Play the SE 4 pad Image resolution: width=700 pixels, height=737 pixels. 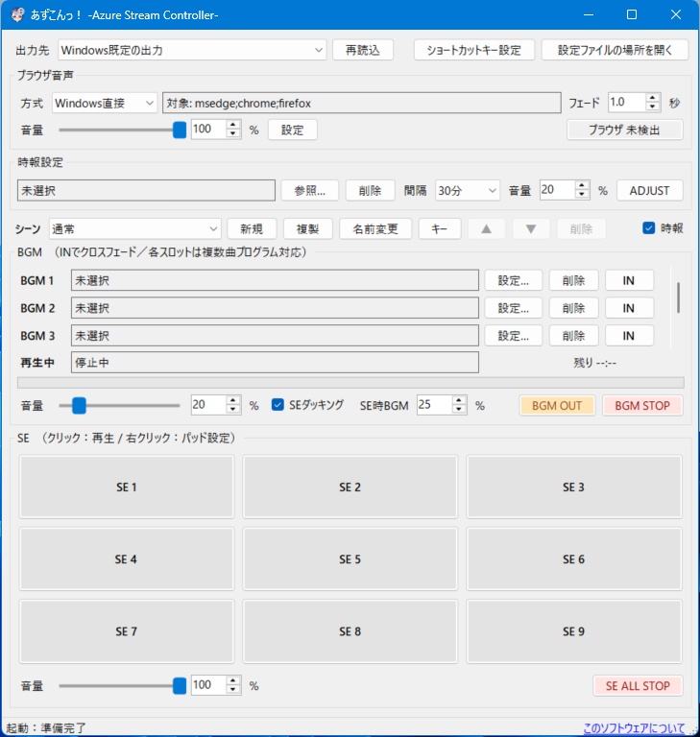click(127, 559)
